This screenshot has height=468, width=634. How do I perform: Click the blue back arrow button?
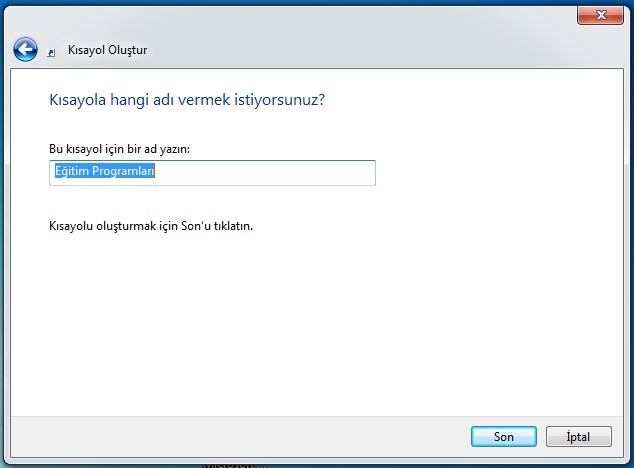click(25, 49)
